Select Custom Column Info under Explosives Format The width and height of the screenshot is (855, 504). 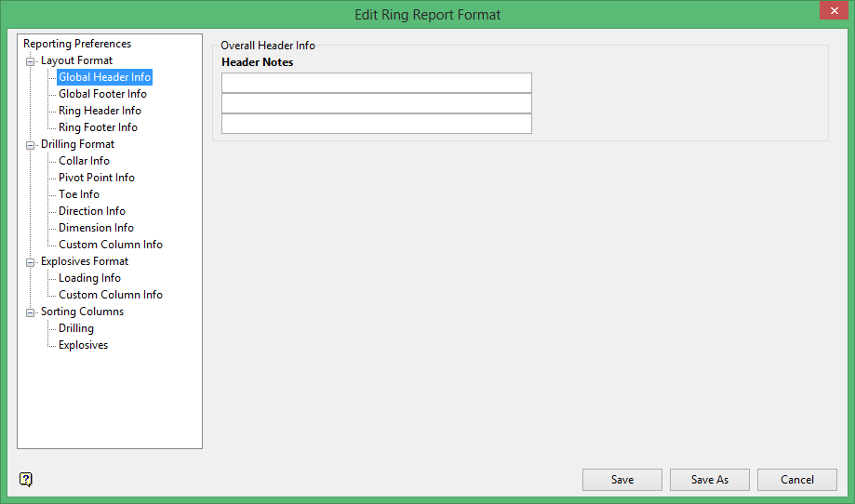click(x=111, y=295)
